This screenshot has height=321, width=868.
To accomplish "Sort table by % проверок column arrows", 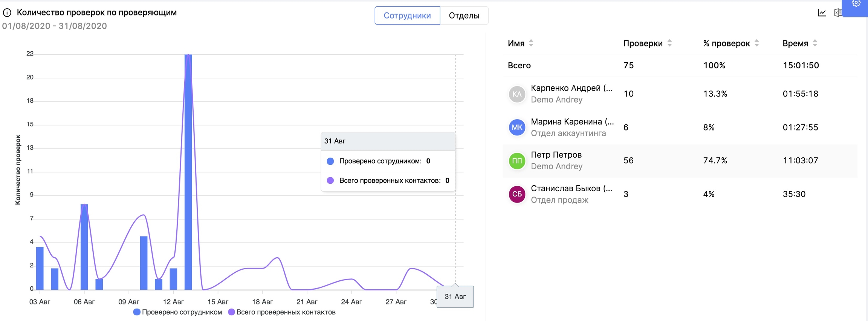I will pos(756,43).
